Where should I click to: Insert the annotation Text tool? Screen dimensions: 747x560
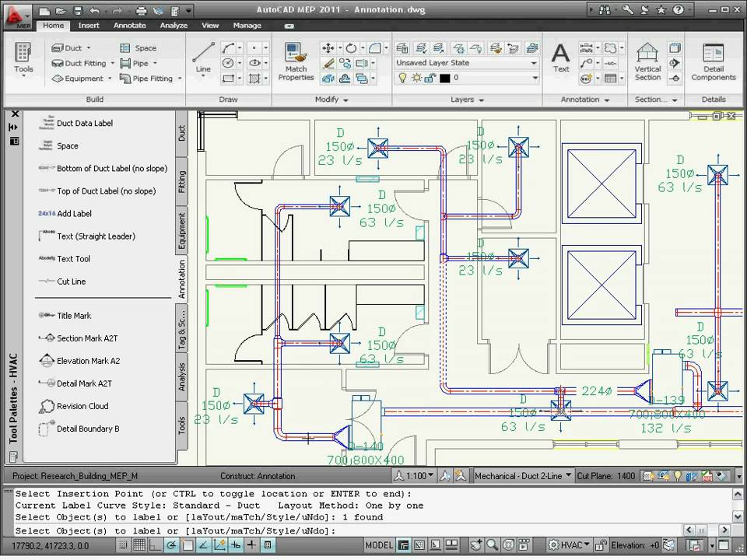561,58
